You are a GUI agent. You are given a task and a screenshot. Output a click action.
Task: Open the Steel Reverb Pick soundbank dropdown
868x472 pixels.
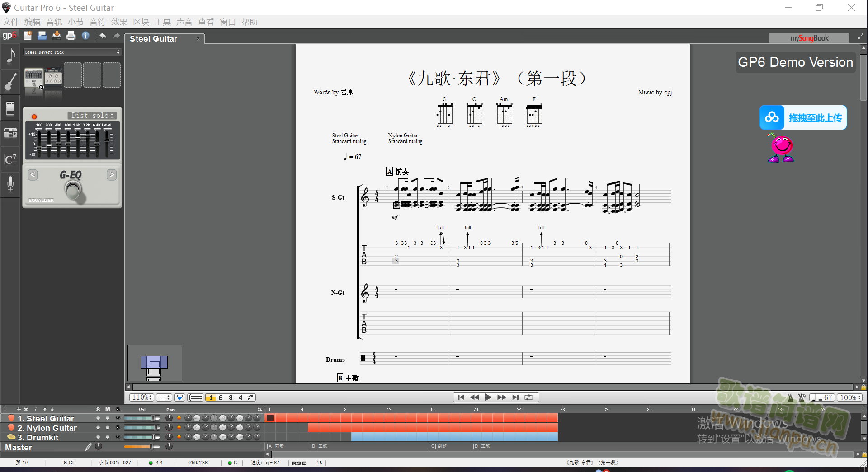(72, 52)
